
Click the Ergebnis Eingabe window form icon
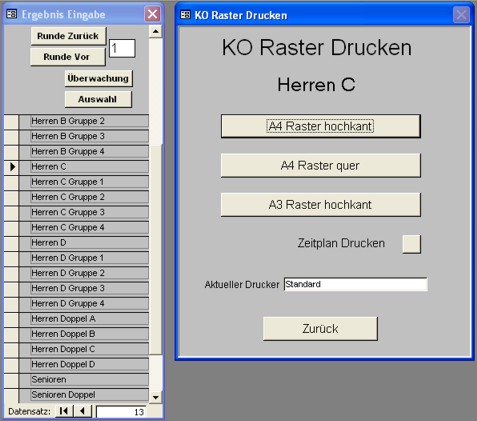tap(12, 14)
